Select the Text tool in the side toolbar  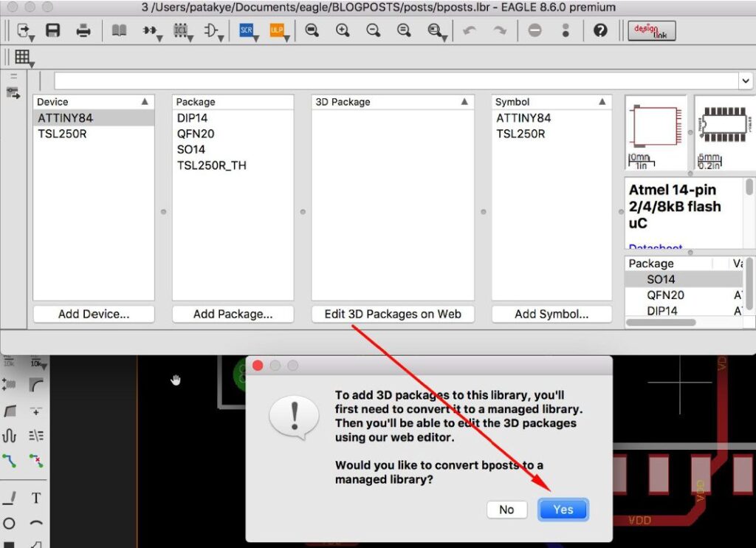pyautogui.click(x=35, y=498)
